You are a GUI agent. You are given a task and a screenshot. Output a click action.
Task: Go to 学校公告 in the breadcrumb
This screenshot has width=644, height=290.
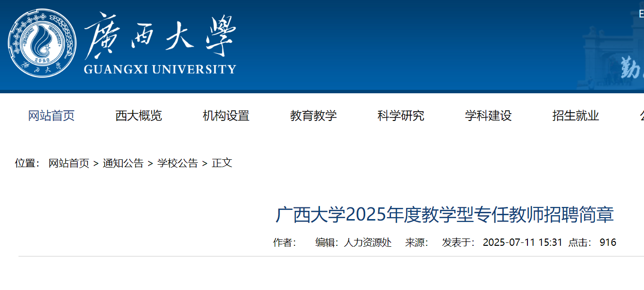click(178, 163)
